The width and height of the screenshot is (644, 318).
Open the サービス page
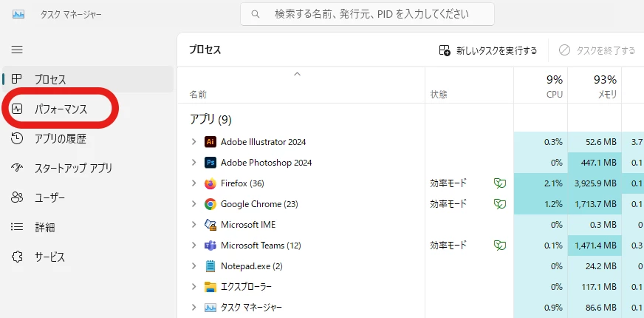click(88, 257)
